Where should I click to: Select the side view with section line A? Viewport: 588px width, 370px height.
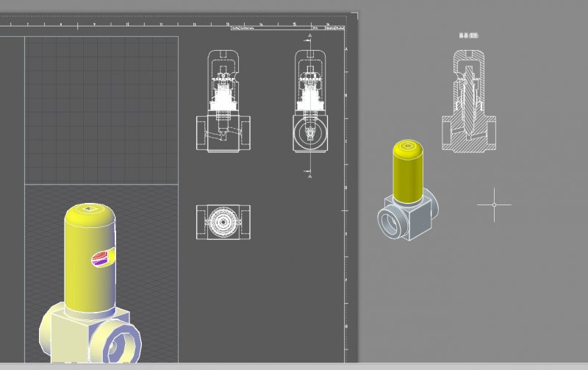tap(310, 101)
